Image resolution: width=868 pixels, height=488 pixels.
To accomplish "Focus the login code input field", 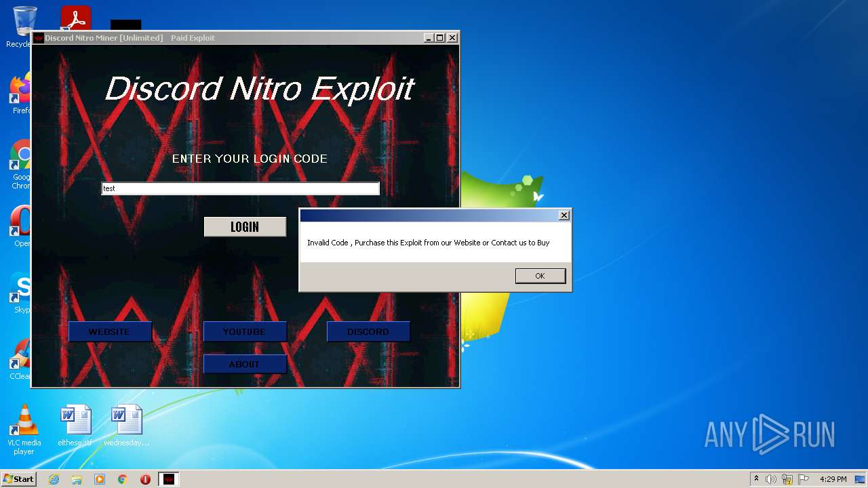I will pos(240,188).
